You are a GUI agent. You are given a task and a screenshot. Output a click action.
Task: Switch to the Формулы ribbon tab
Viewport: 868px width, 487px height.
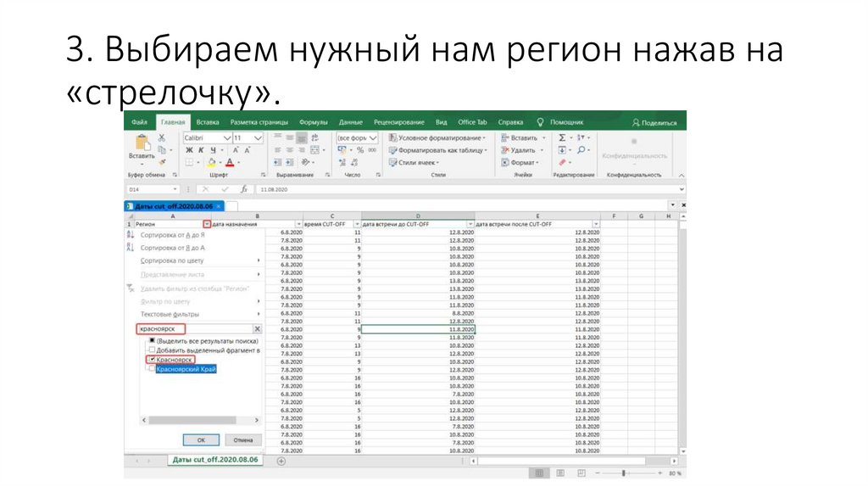[x=314, y=122]
